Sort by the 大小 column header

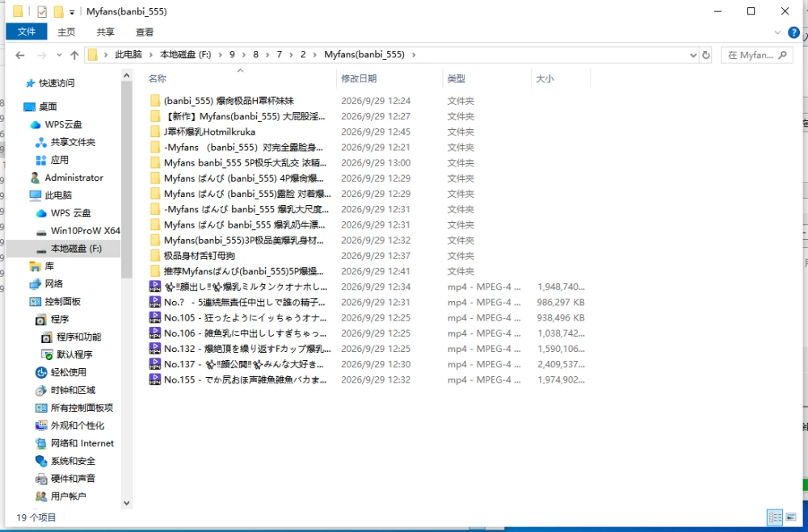pyautogui.click(x=545, y=79)
